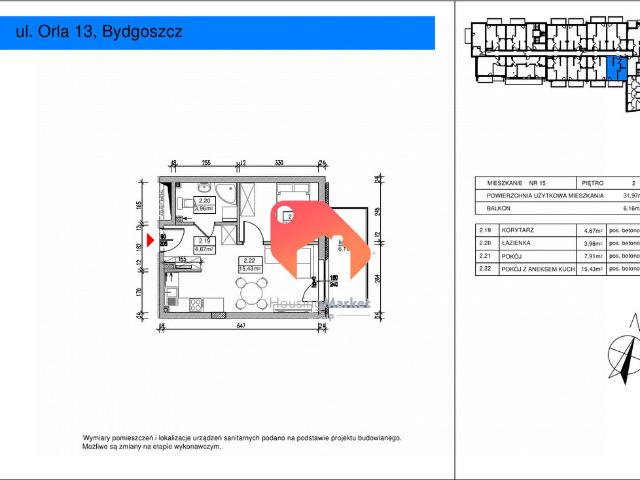
Task: Click the 647 dimension below the plan
Action: tap(241, 325)
